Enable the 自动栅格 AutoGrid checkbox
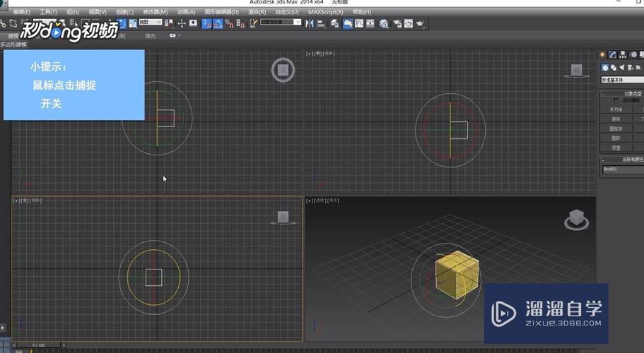The height and width of the screenshot is (353, 644). point(615,100)
